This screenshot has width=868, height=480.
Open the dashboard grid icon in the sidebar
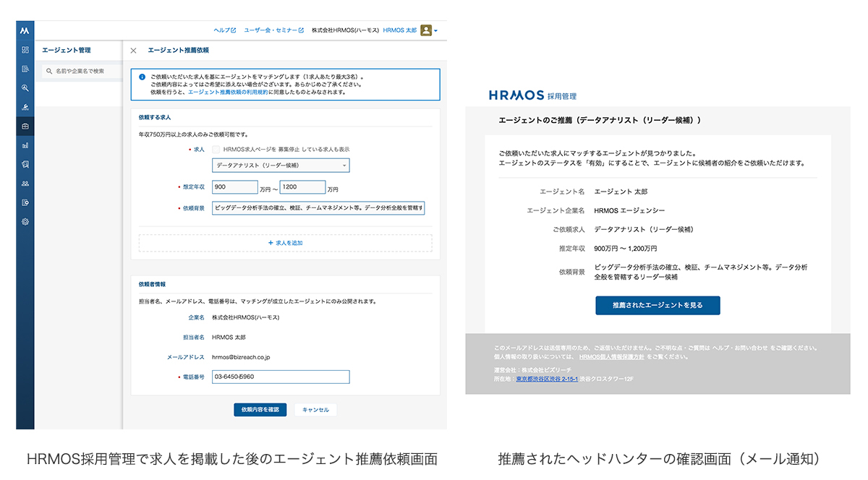[25, 50]
